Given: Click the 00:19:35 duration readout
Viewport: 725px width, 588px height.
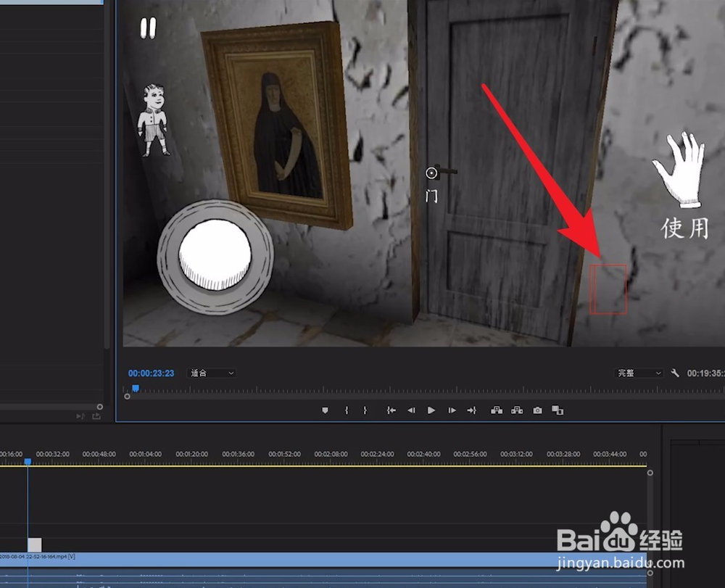Looking at the screenshot, I should tap(705, 373).
